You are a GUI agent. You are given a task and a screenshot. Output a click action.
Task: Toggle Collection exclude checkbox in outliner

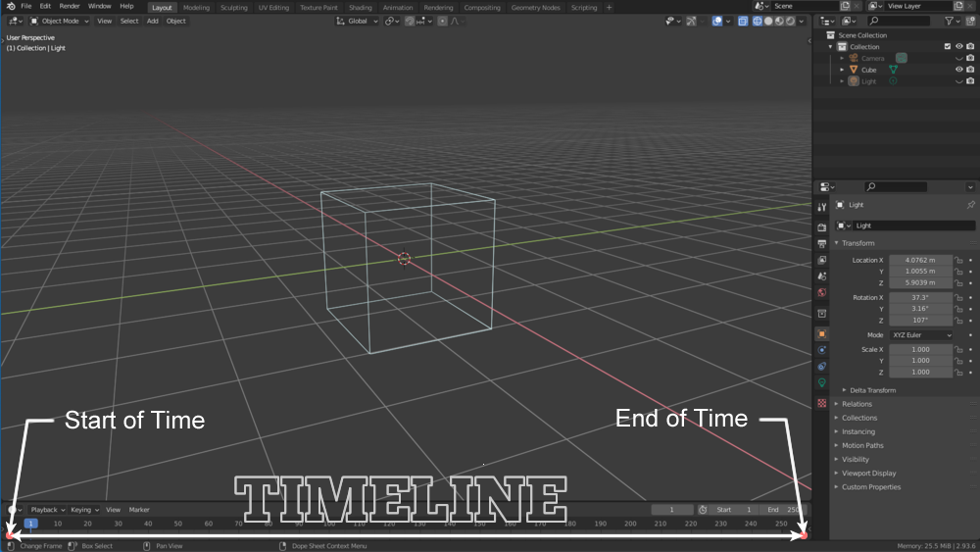click(948, 47)
